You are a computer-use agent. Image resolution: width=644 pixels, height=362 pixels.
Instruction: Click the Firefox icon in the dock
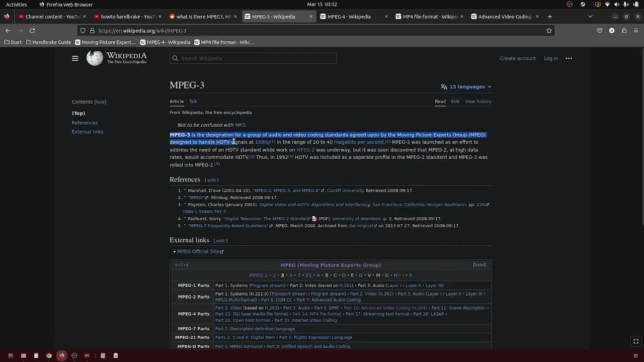pyautogui.click(x=61, y=356)
